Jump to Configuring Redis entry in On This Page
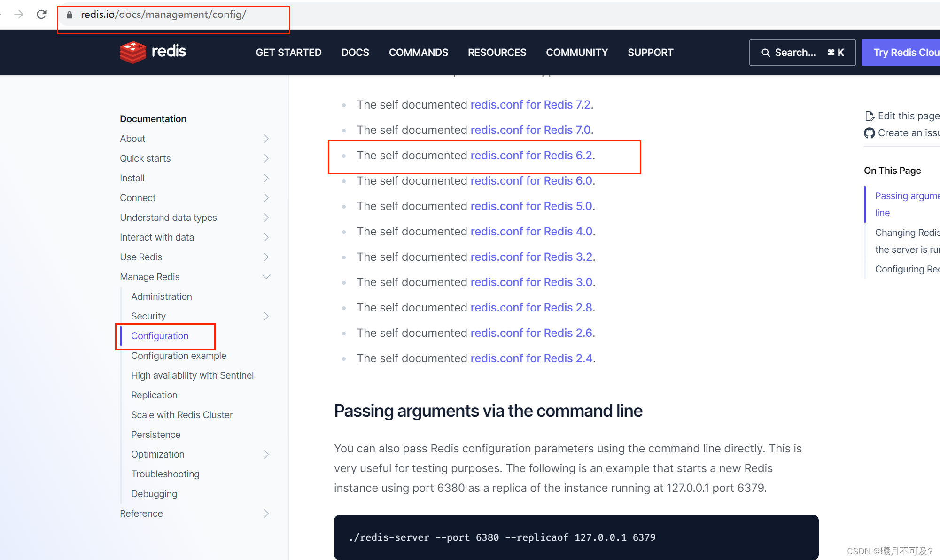940x560 pixels. [907, 269]
